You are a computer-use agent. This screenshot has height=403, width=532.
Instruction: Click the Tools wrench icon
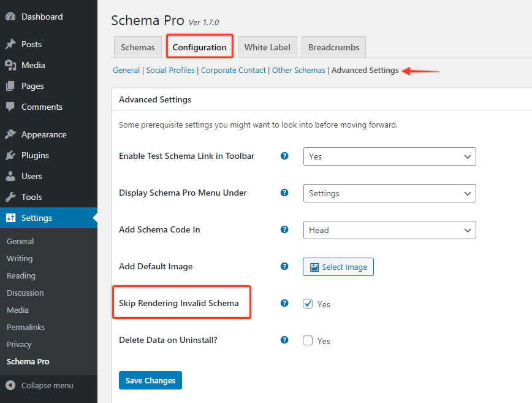[x=10, y=198]
